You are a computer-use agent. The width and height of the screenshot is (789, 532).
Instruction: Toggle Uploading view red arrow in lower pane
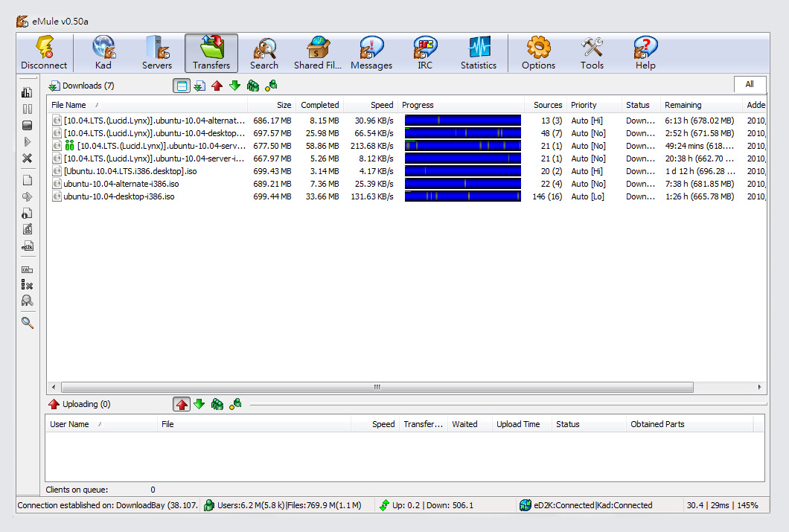pos(182,404)
